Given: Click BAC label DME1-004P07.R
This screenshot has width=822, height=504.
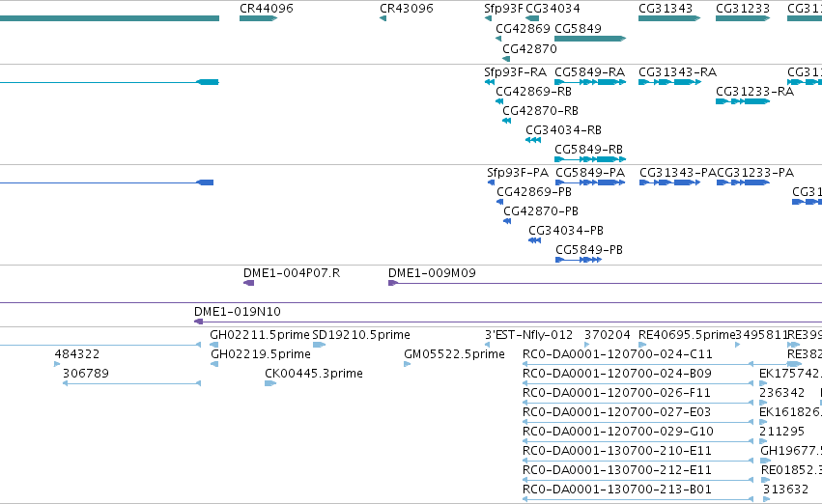Looking at the screenshot, I should click(292, 273).
